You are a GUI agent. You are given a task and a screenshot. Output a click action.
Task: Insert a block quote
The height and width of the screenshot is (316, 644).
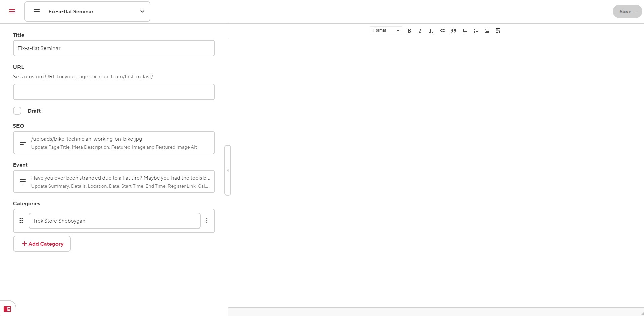(454, 31)
